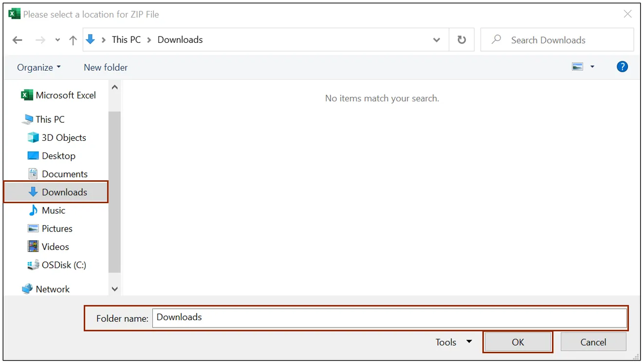644x363 pixels.
Task: Select Documents in the navigation pane
Action: (64, 174)
